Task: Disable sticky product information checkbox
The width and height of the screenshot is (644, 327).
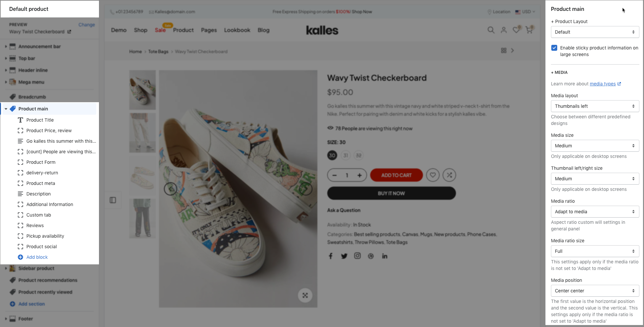Action: click(x=554, y=48)
